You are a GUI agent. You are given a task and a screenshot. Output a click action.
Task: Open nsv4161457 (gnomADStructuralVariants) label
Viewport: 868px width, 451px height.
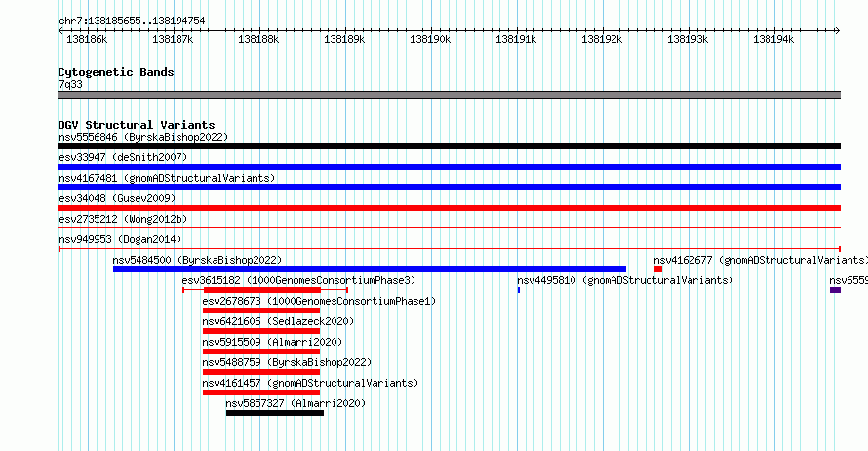coord(310,383)
